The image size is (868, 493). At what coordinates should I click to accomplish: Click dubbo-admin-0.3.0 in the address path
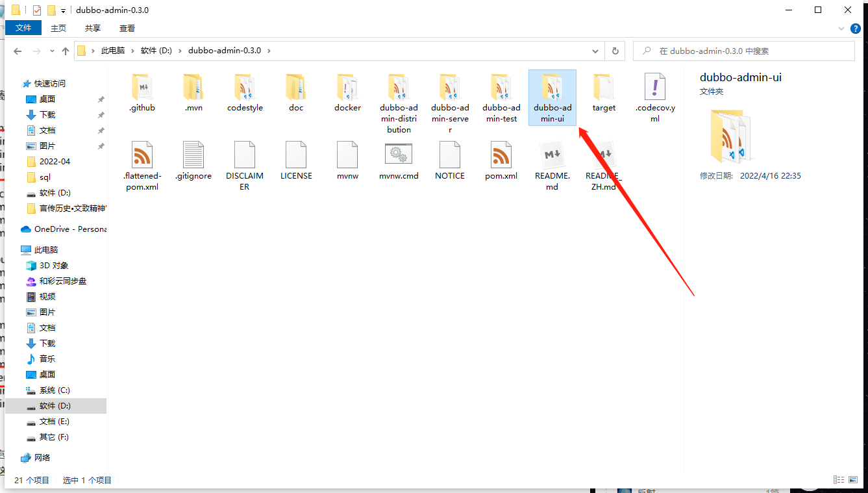tap(225, 51)
